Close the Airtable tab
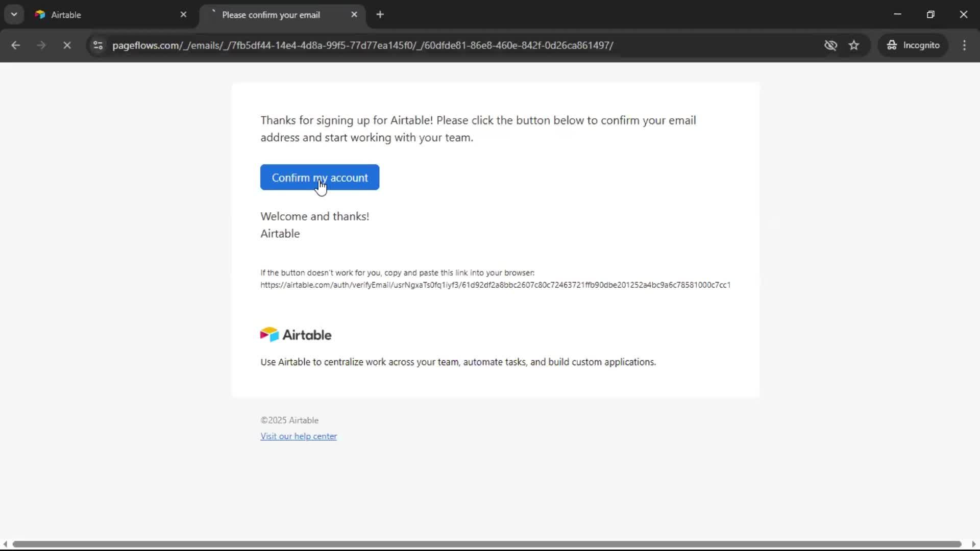980x551 pixels. 183,15
